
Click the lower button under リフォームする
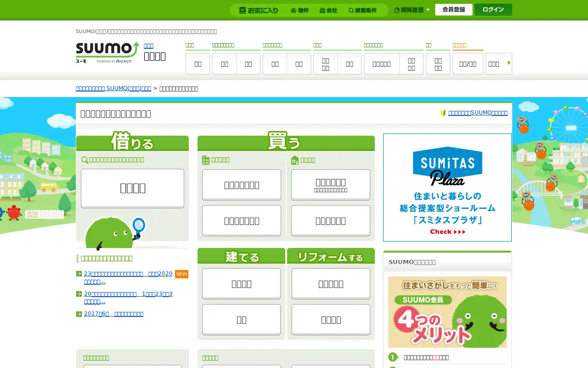click(331, 320)
